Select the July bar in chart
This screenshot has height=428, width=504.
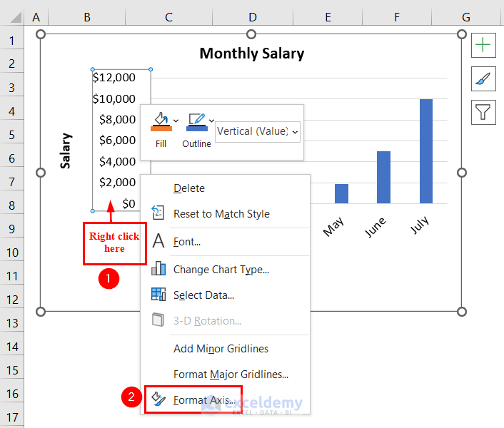tap(426, 151)
